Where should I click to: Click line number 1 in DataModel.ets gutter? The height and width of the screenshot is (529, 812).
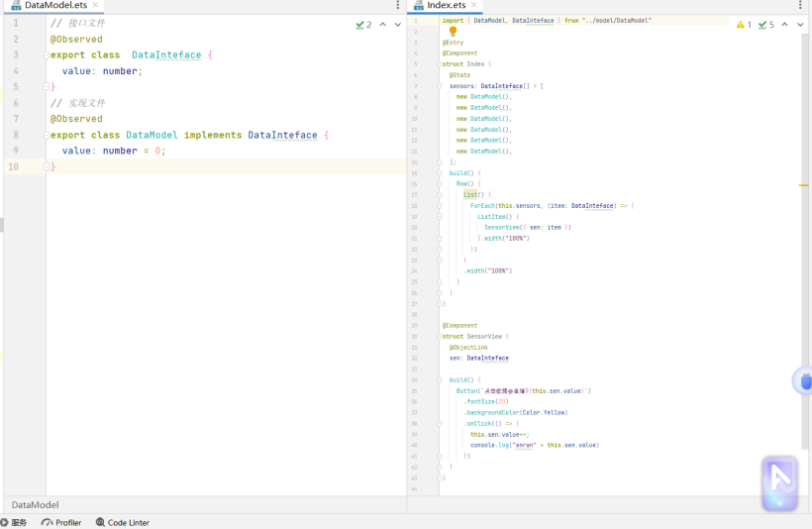coord(16,23)
